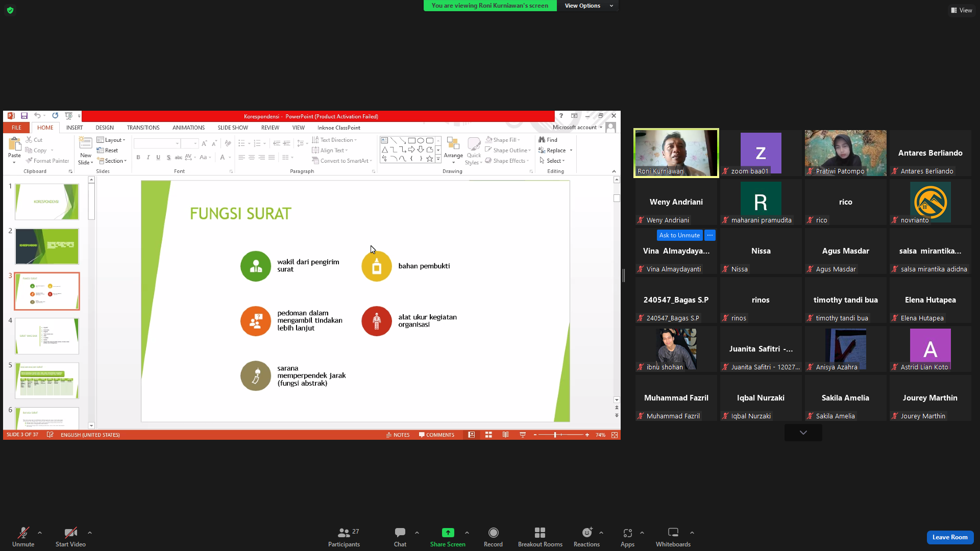Select the oval shape in shapes gallery
980x551 pixels.
point(421,140)
